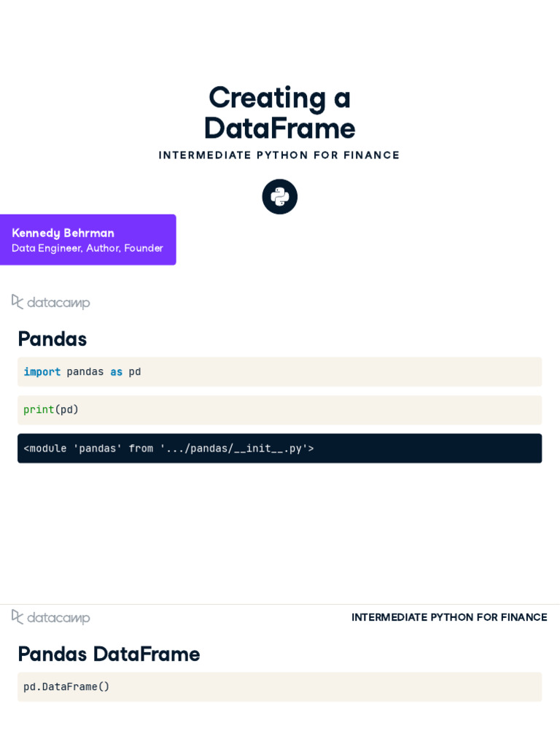Click the Pandas slide heading
560x747 pixels.
click(x=52, y=338)
